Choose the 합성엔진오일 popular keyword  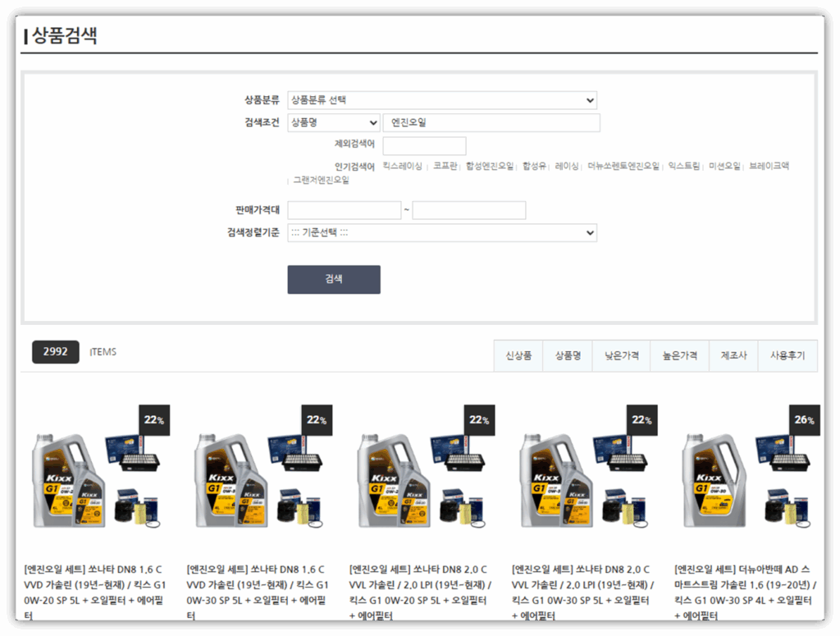coord(490,166)
